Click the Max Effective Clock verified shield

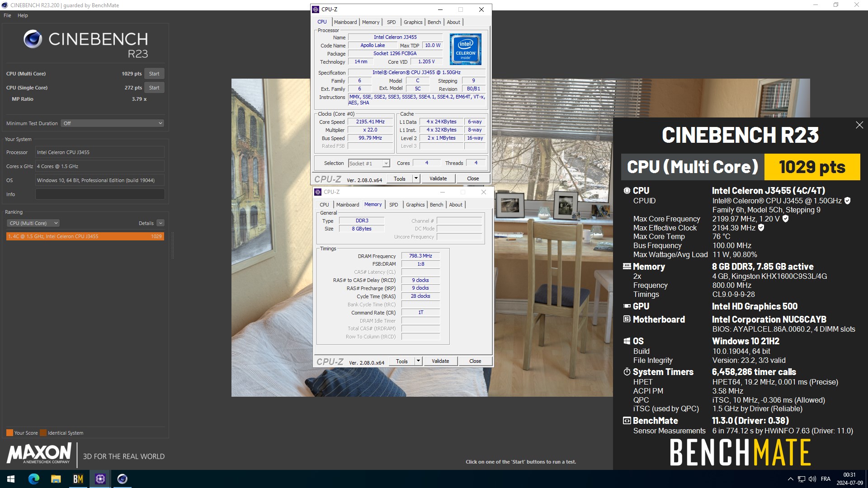coord(761,228)
